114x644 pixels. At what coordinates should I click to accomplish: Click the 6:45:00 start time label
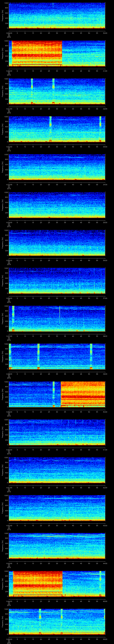(9, 639)
